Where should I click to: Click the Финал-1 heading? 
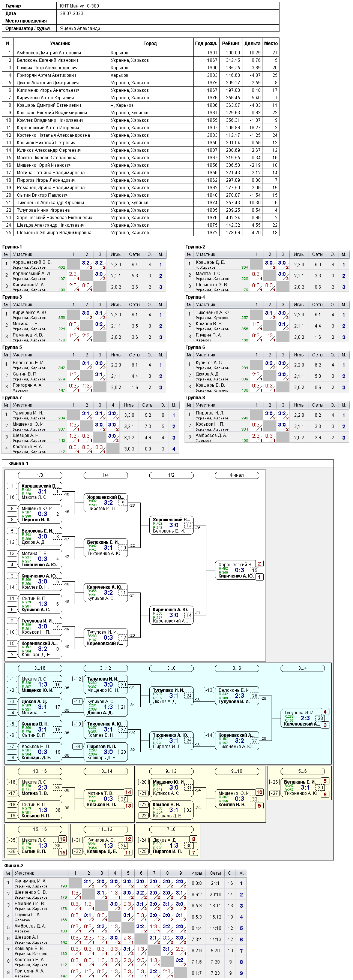(19, 463)
